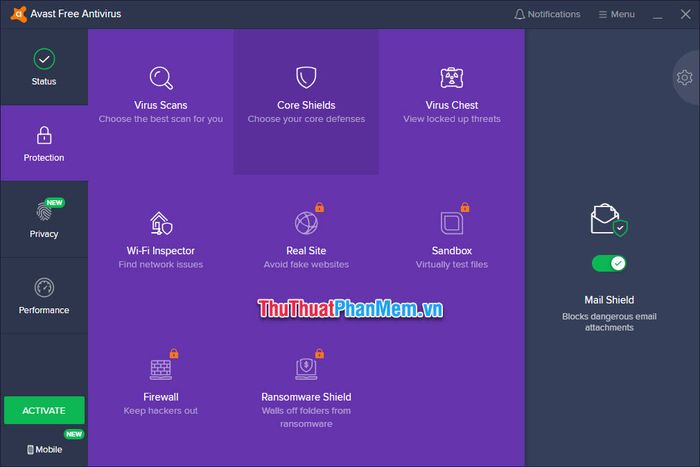Open the Mobile section label

click(49, 450)
